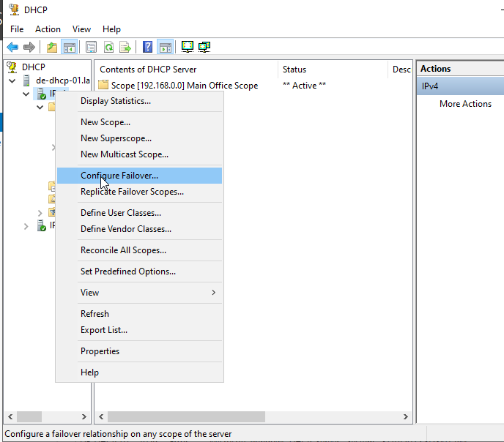The height and width of the screenshot is (442, 504).
Task: Click the Up one level folder icon
Action: tap(52, 48)
